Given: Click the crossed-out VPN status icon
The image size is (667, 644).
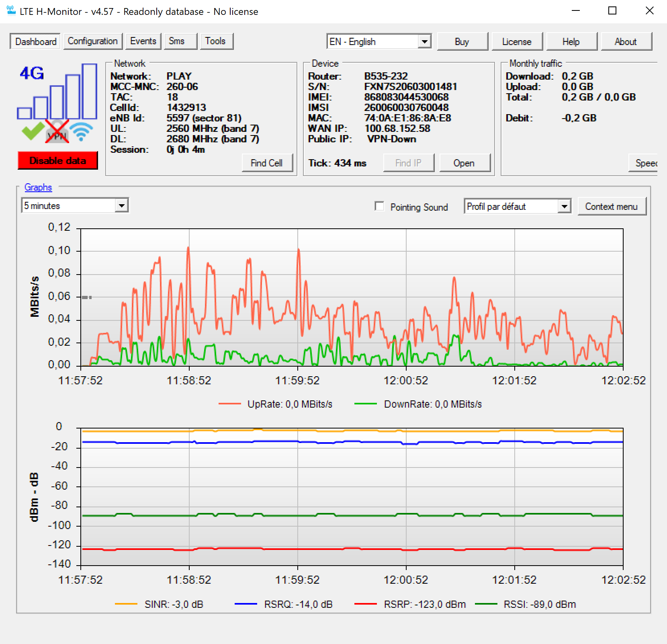Looking at the screenshot, I should [57, 131].
